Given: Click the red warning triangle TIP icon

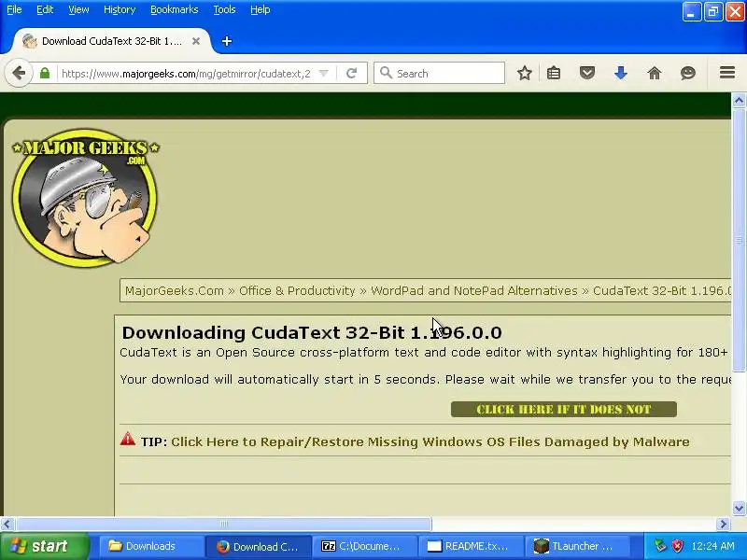Looking at the screenshot, I should [x=128, y=439].
